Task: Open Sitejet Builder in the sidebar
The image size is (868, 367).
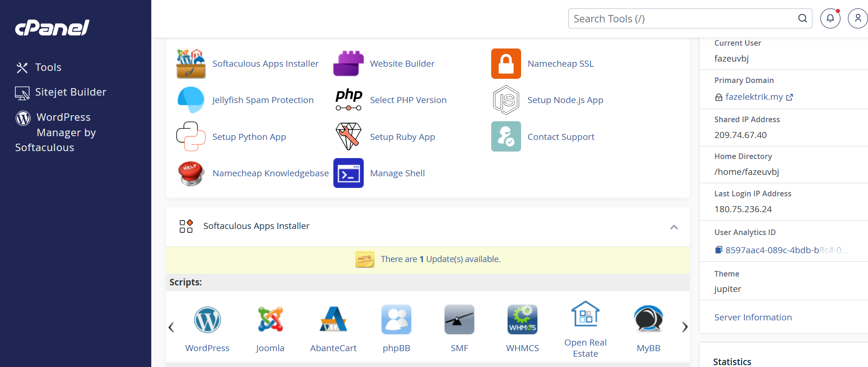Action: pos(61,92)
